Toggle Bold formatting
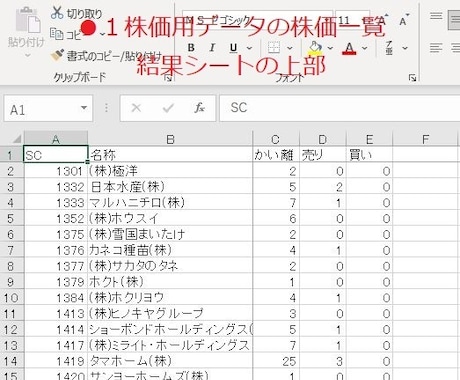 [x=191, y=48]
